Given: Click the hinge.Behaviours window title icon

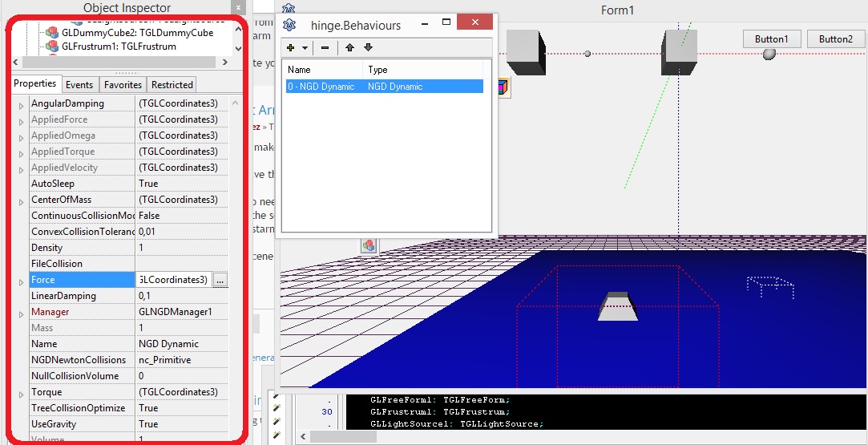Looking at the screenshot, I should click(x=290, y=25).
